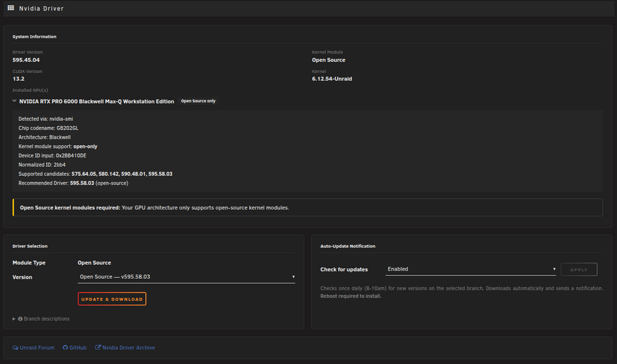The height and width of the screenshot is (364, 617).
Task: Click the Detected via: nvidia-smi line
Action: click(46, 119)
